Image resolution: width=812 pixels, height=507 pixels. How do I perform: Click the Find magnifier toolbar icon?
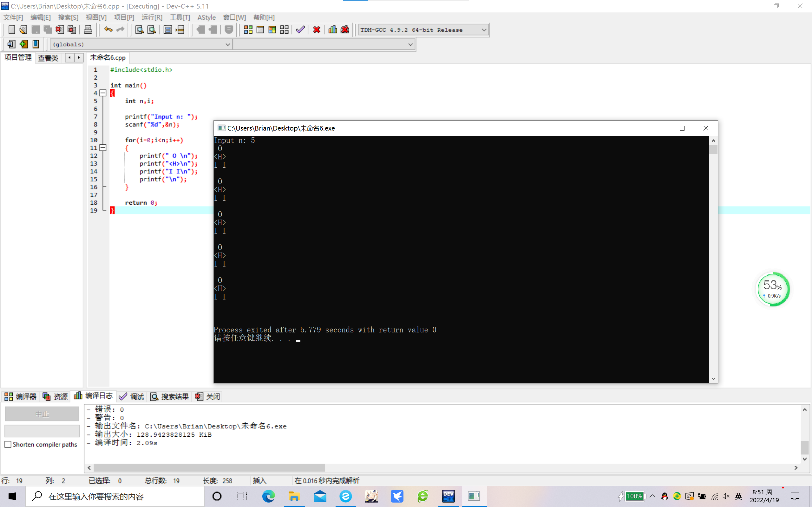tap(139, 30)
